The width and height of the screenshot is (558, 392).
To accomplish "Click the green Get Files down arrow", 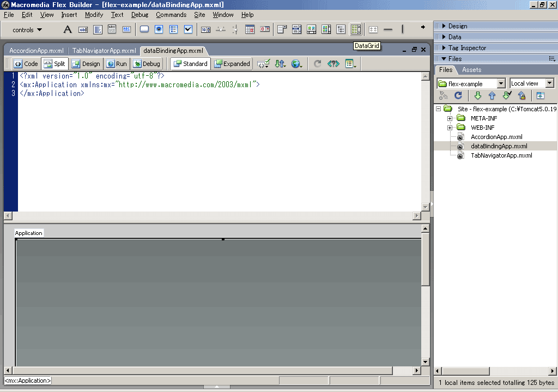I will [478, 95].
